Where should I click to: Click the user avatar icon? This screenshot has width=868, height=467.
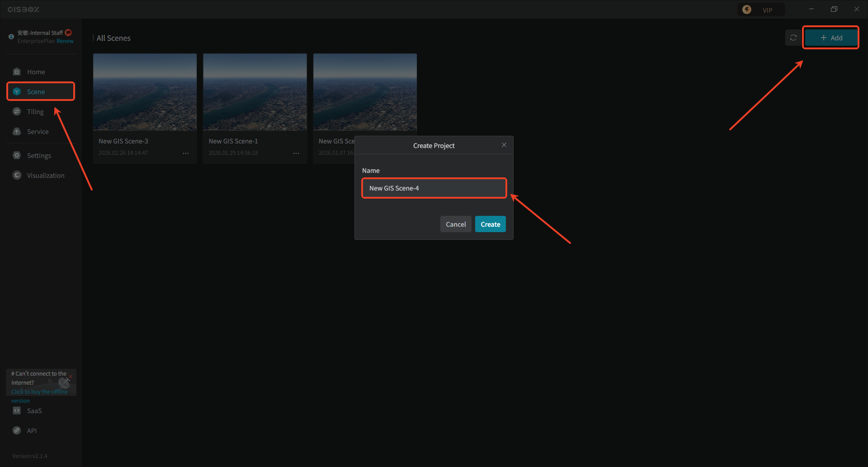pos(11,37)
